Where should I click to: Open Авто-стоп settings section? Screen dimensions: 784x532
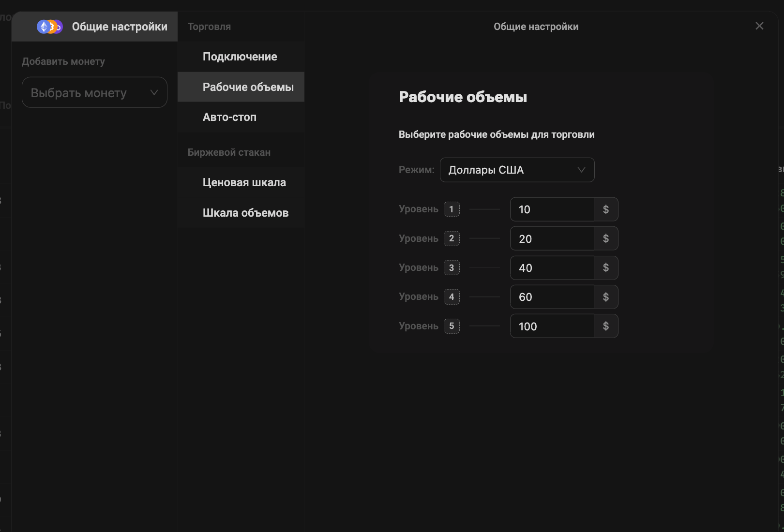241,117
